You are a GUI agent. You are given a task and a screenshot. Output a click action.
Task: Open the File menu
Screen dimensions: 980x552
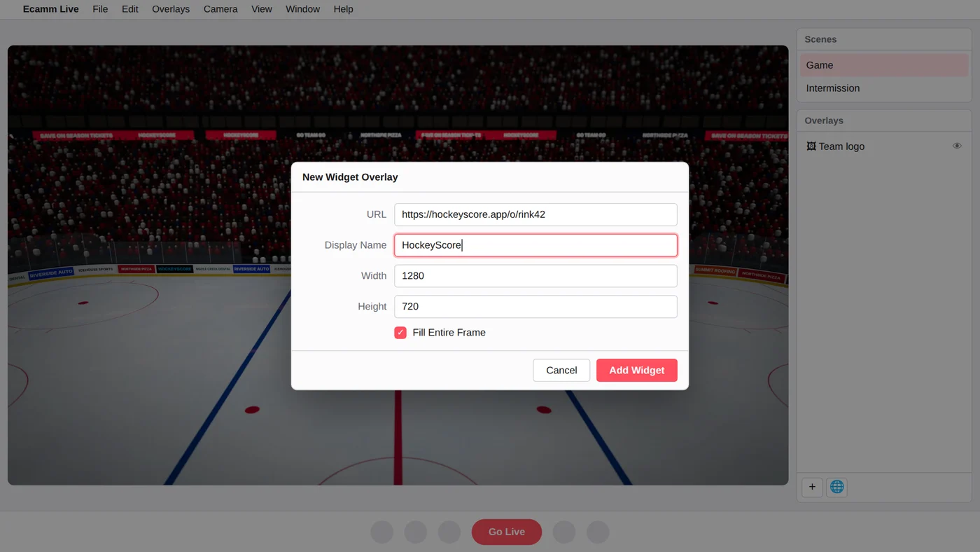(x=100, y=9)
